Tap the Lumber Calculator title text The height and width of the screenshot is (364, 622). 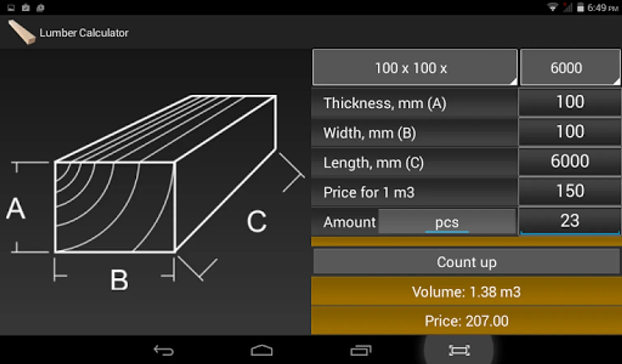tap(84, 33)
